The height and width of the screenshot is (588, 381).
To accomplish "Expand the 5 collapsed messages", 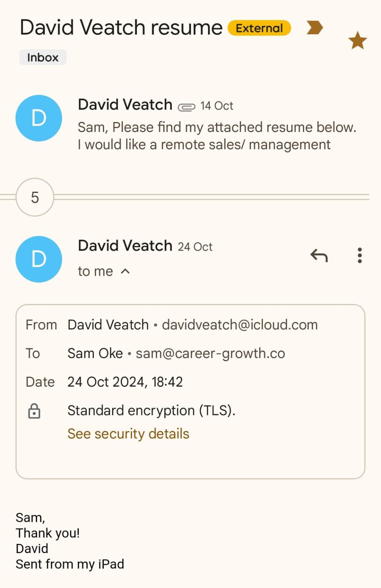I will click(35, 197).
